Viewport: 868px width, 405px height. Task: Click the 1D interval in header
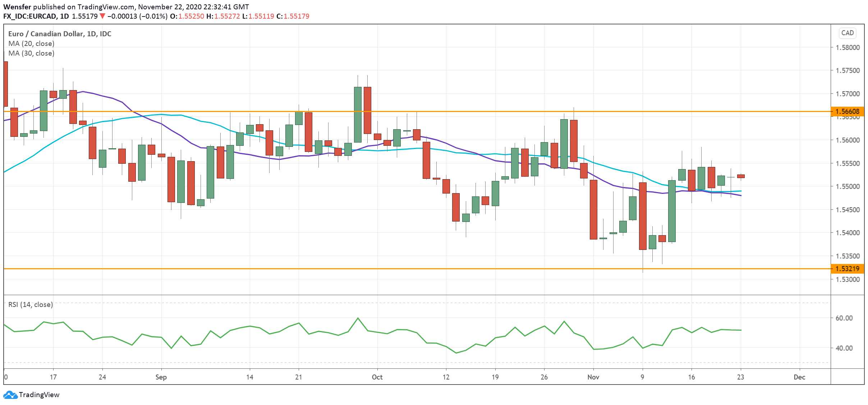pos(64,16)
